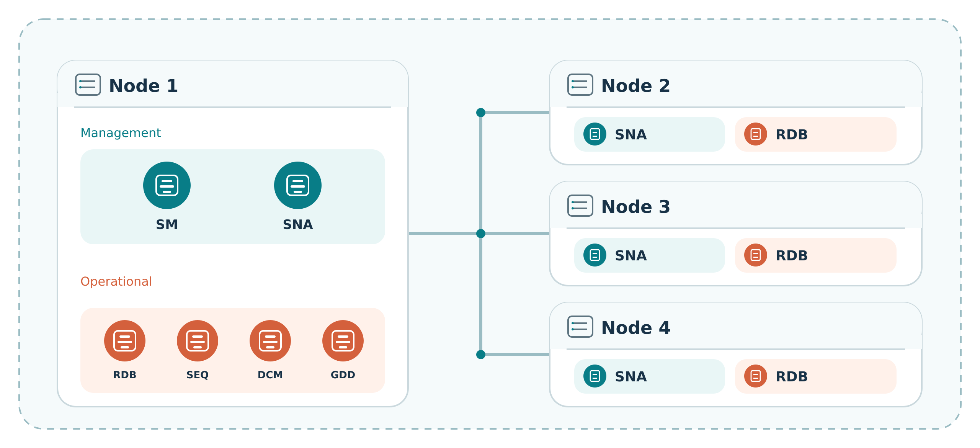Click the GDD operational service icon
This screenshot has width=980, height=448.
click(x=343, y=341)
